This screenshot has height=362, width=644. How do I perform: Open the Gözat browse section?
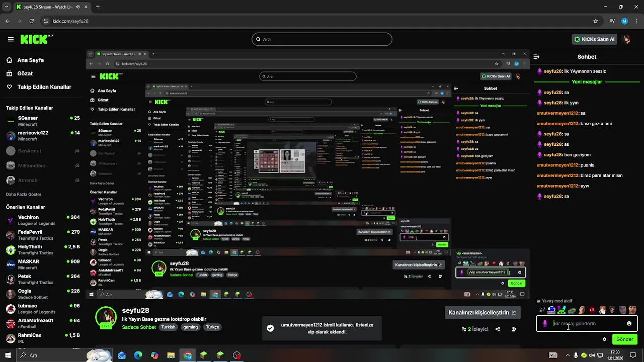coord(19,73)
